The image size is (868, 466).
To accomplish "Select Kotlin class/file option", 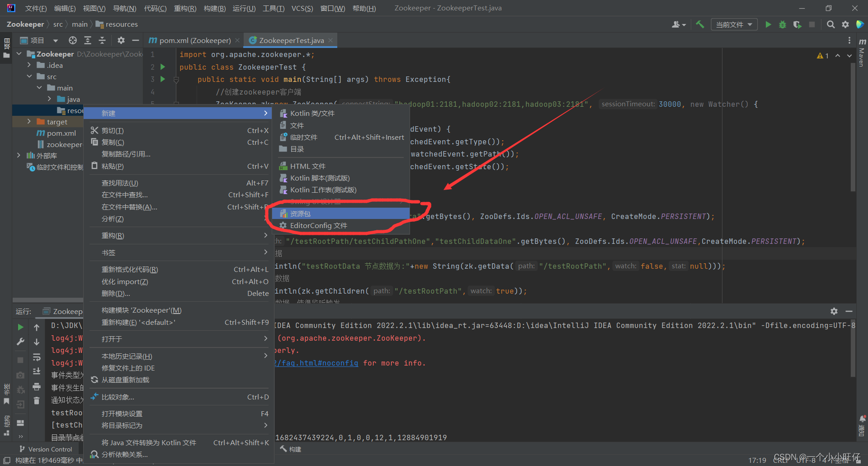I will 341,113.
